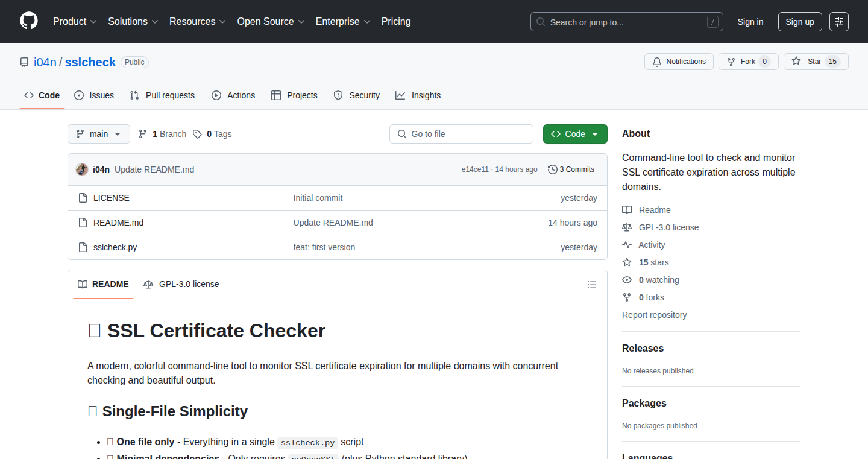868x459 pixels.
Task: Expand the Enterprise menu
Action: tap(344, 21)
